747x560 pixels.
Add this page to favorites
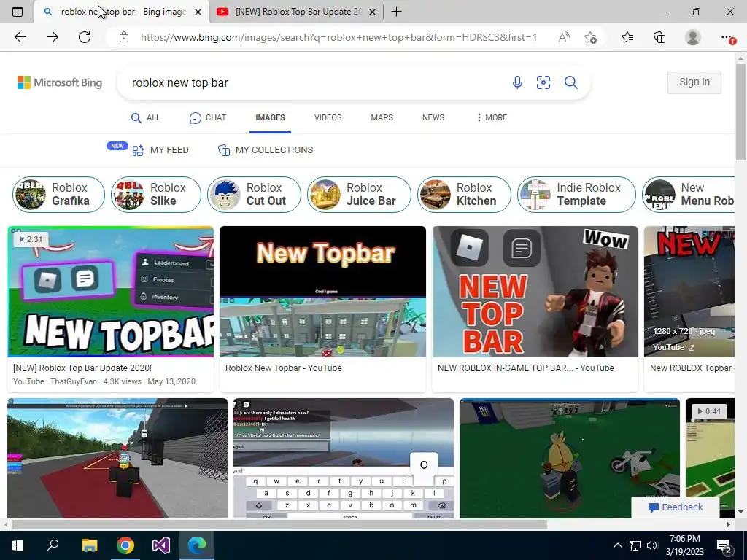tap(590, 37)
